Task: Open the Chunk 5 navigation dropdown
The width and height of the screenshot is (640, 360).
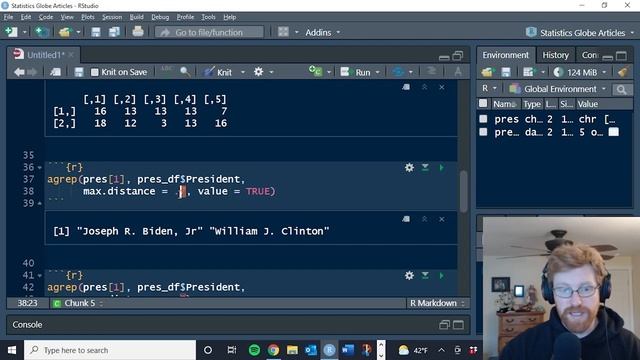Action: (x=78, y=303)
